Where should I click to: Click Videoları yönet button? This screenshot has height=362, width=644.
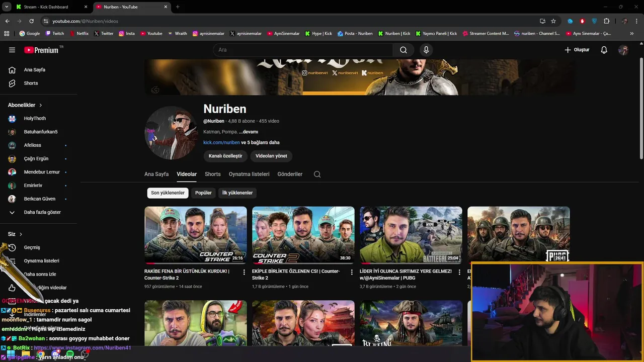pyautogui.click(x=271, y=156)
